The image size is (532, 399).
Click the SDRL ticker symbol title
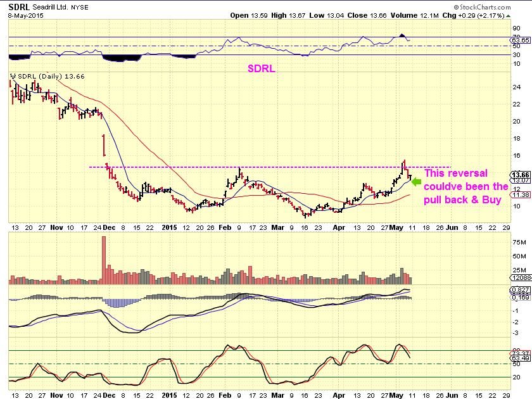19,7
